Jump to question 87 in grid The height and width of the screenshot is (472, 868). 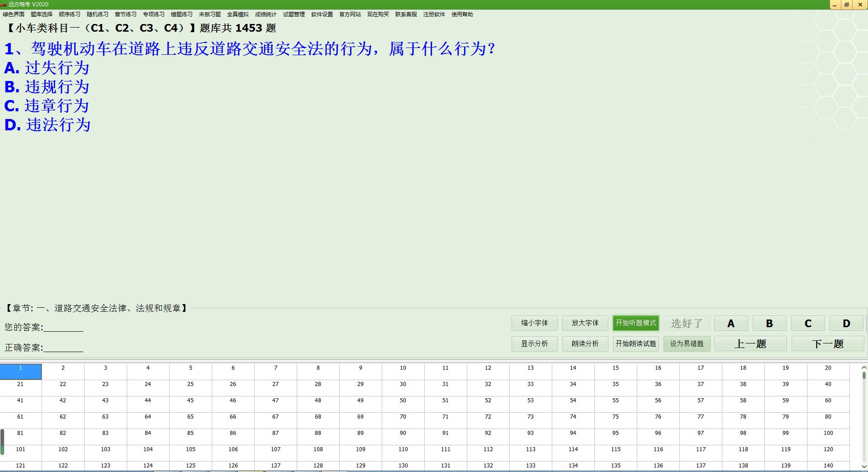click(275, 437)
